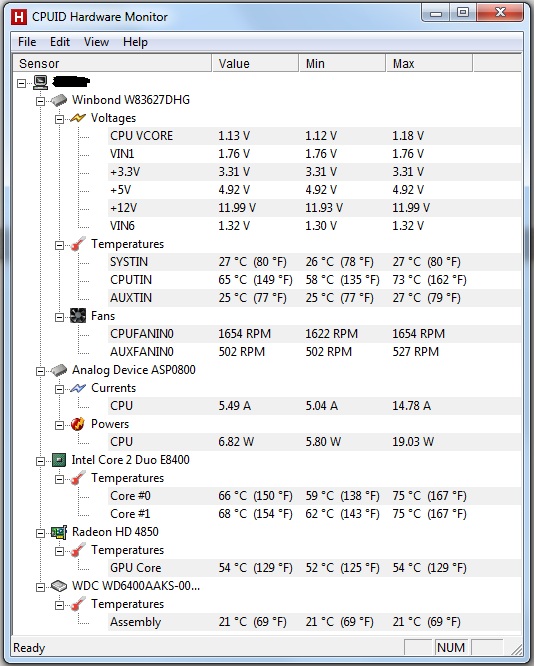Collapse the Analog Device ASP0800 node
The width and height of the screenshot is (535, 666).
click(x=40, y=371)
